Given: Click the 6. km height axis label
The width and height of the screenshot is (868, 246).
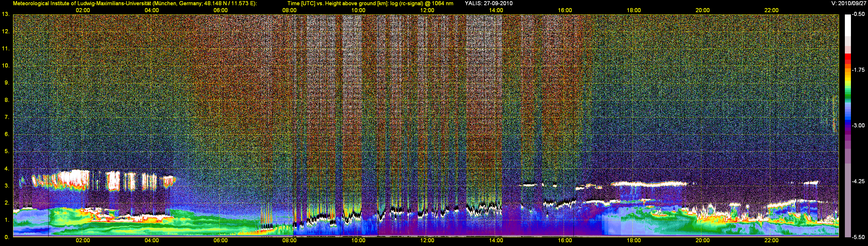Looking at the screenshot, I should click(x=7, y=134).
